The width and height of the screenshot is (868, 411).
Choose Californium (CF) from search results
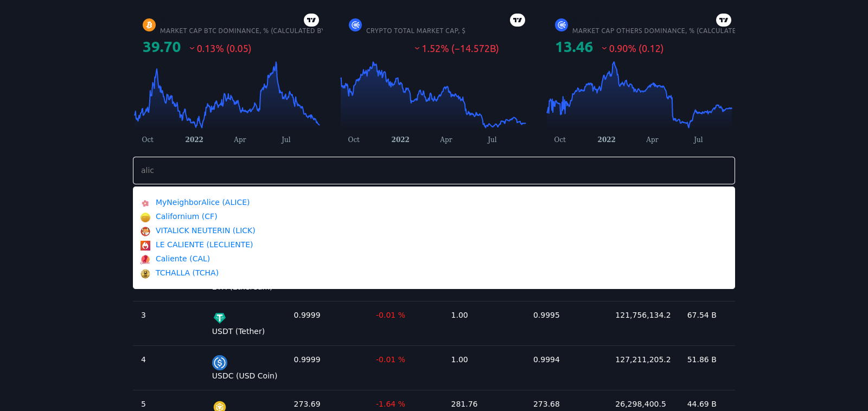coord(186,216)
